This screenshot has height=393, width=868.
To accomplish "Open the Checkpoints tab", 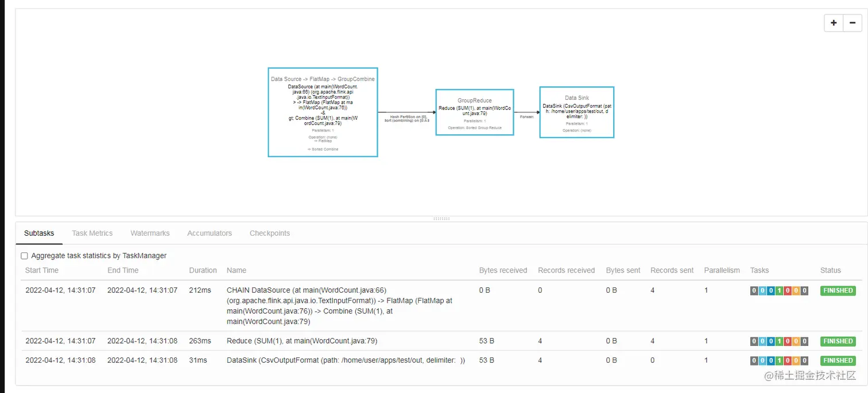I will (x=270, y=234).
